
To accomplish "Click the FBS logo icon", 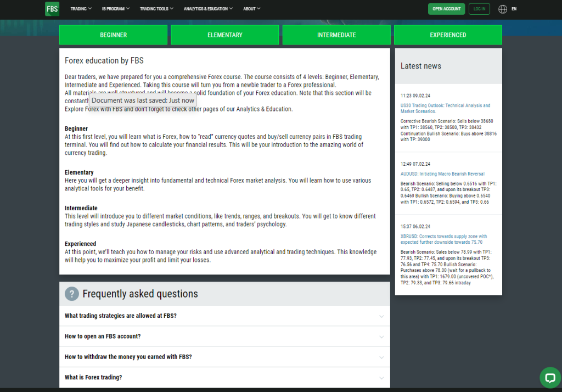I will pos(52,9).
